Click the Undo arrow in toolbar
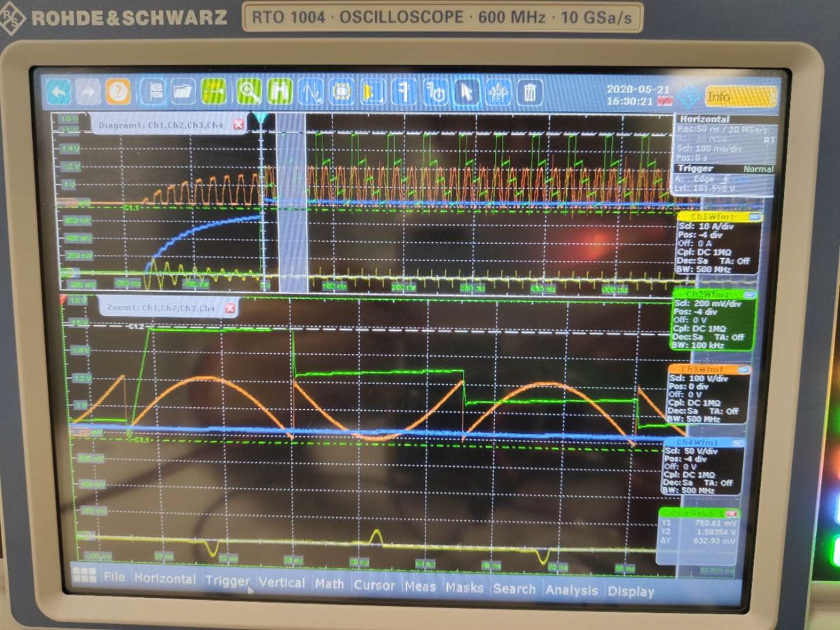Viewport: 840px width, 630px height. pyautogui.click(x=58, y=91)
